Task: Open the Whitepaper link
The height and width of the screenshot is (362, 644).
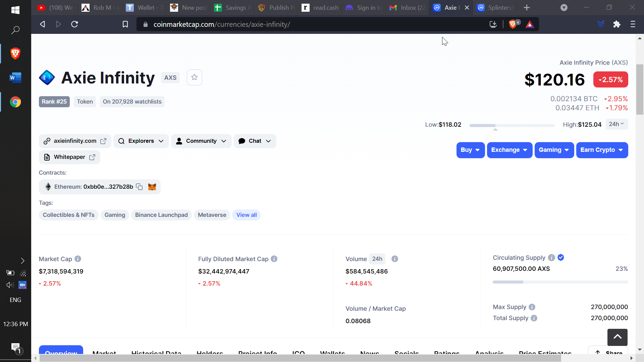Action: 69,157
